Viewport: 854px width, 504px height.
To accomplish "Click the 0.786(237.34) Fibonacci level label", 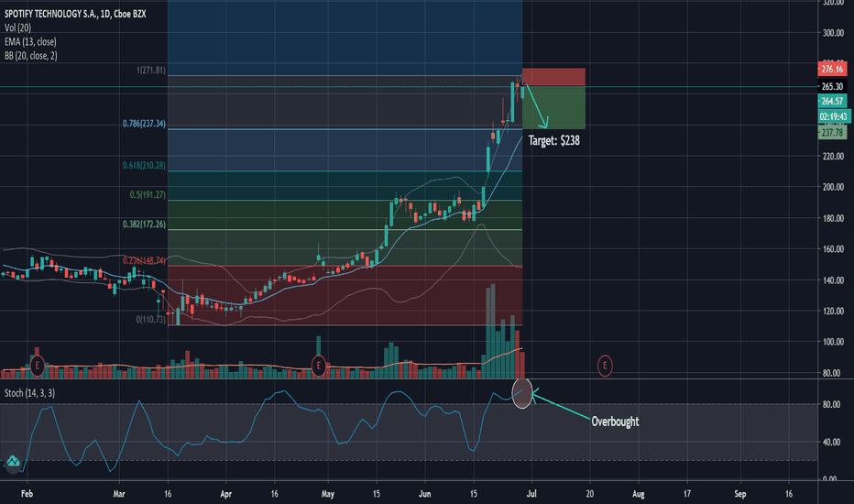I will click(x=144, y=124).
